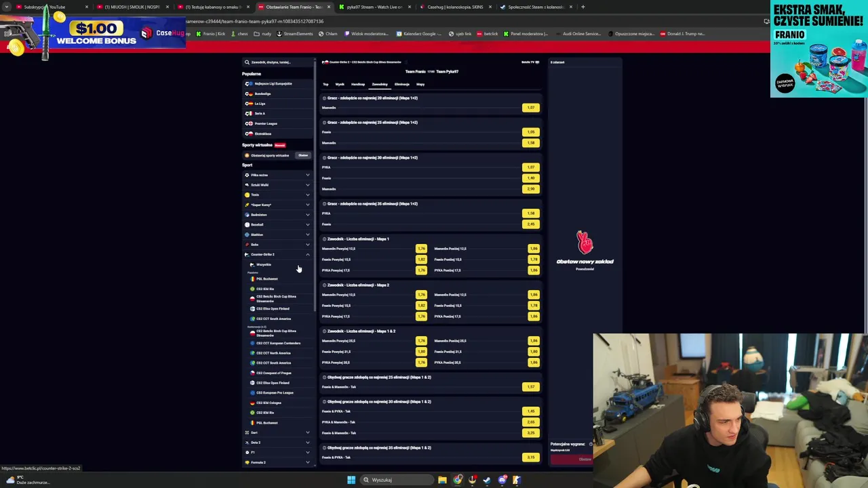Open the Franio ice cream advertisement
Image resolution: width=868 pixels, height=488 pixels.
[819, 49]
